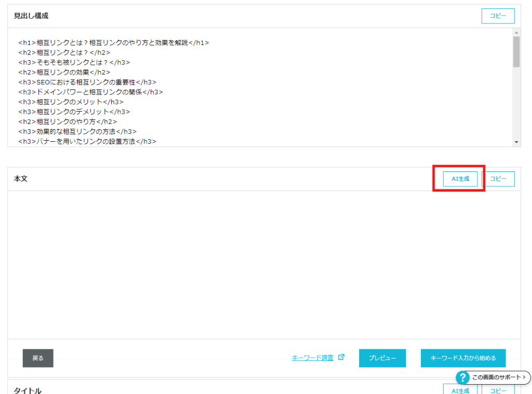The height and width of the screenshot is (394, 532).
Task: Click the heading outline scrollbar thumb
Action: coord(516,52)
